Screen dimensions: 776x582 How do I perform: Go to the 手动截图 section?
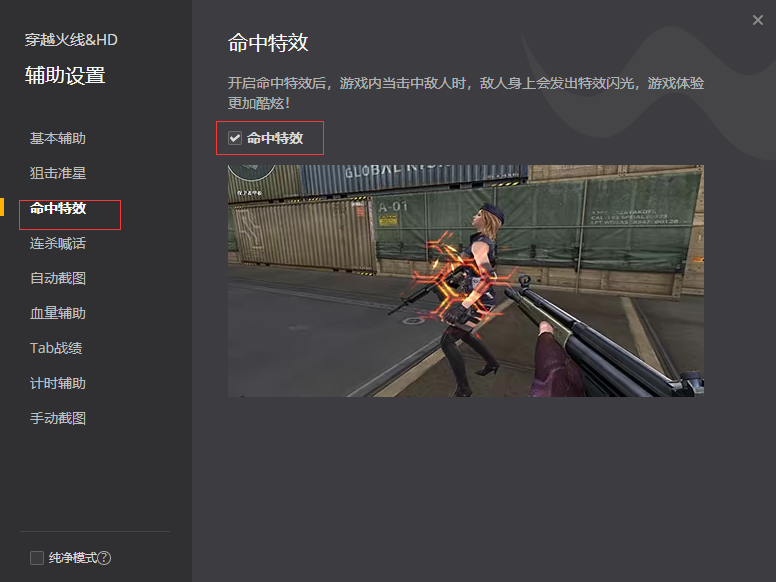coord(58,418)
